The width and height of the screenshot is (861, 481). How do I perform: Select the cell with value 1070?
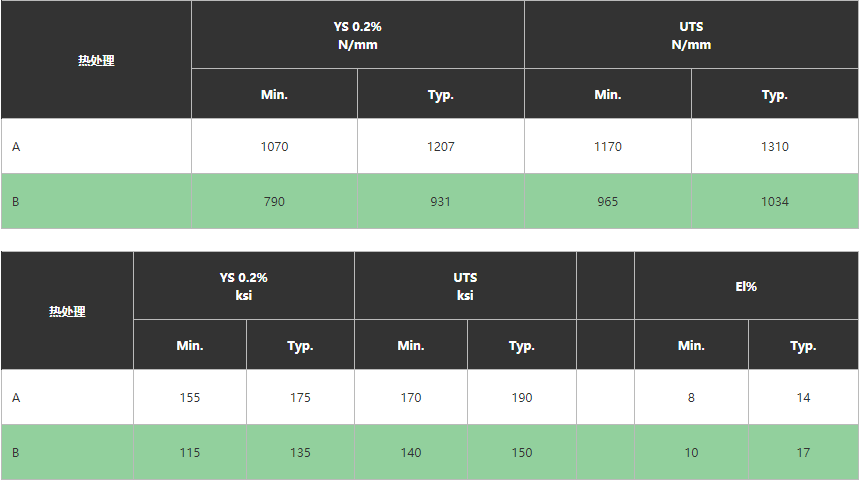(274, 147)
